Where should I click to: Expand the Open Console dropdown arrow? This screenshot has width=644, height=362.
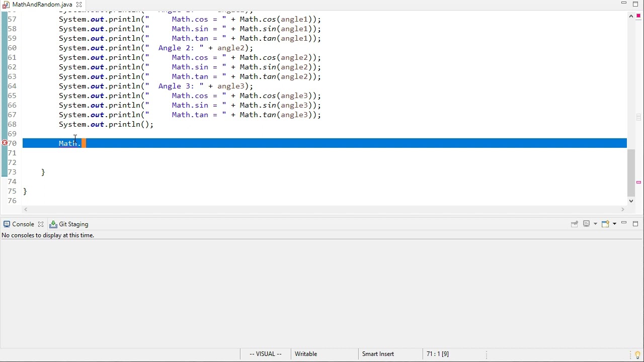click(x=614, y=224)
